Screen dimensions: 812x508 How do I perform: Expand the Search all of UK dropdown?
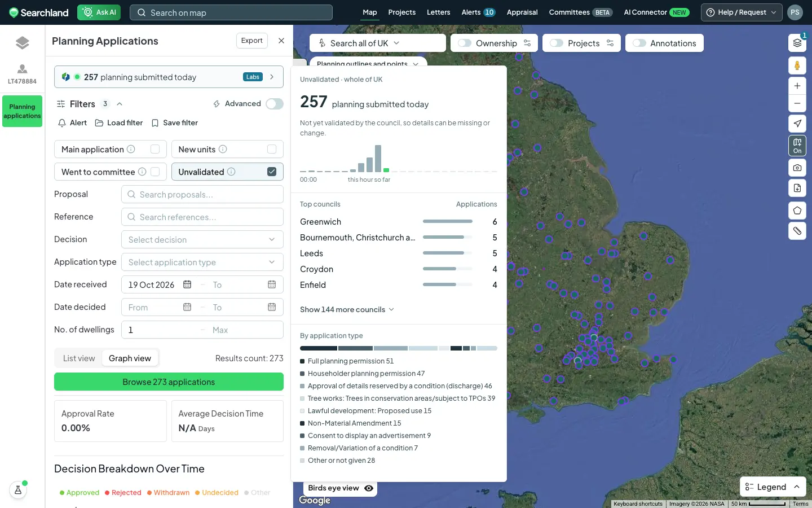coord(378,43)
